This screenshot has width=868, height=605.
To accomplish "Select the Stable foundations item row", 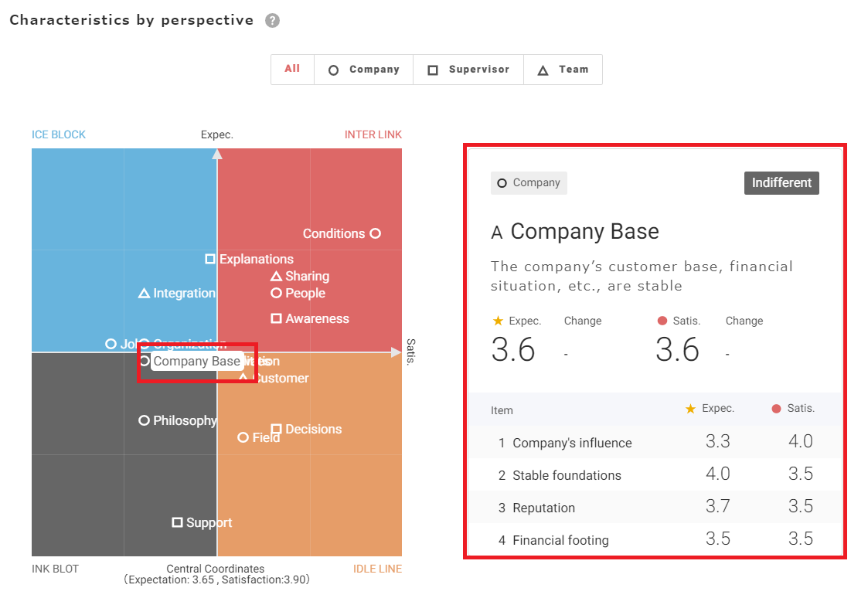I will [655, 475].
